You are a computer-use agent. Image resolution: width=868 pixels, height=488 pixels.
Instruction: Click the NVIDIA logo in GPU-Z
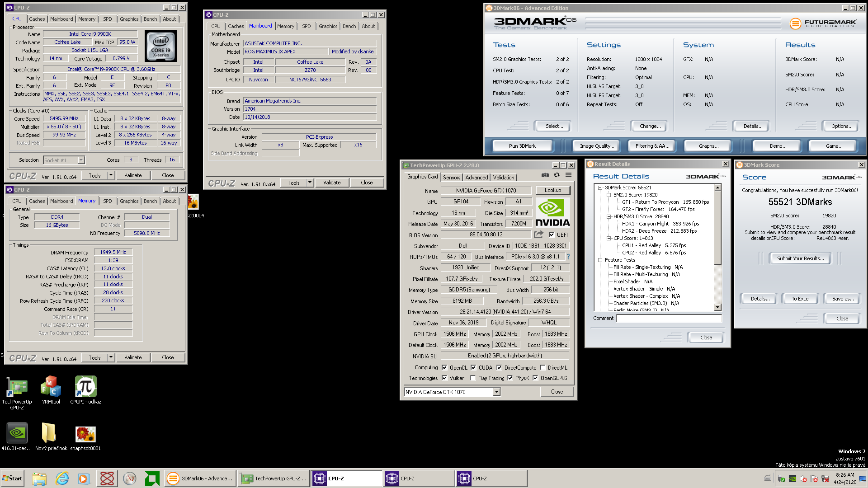(x=552, y=213)
